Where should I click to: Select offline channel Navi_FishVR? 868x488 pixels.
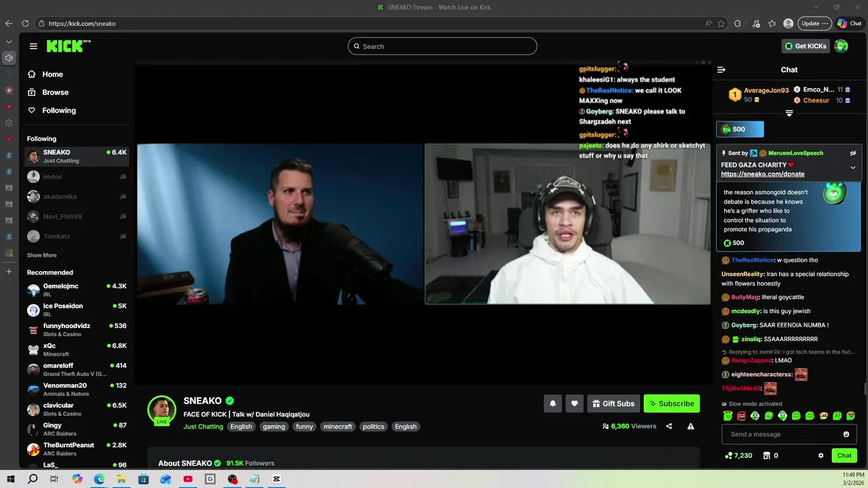tap(77, 216)
